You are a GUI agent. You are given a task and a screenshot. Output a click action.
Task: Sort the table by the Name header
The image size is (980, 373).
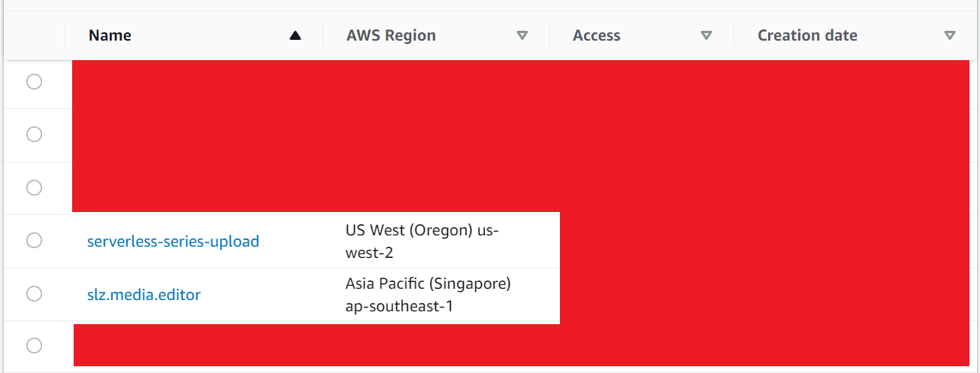tap(110, 35)
